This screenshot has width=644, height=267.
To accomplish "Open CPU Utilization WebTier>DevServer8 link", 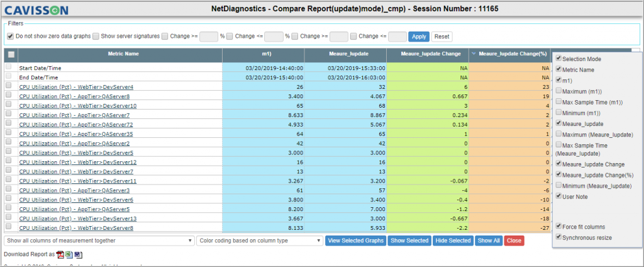I will click(x=76, y=228).
